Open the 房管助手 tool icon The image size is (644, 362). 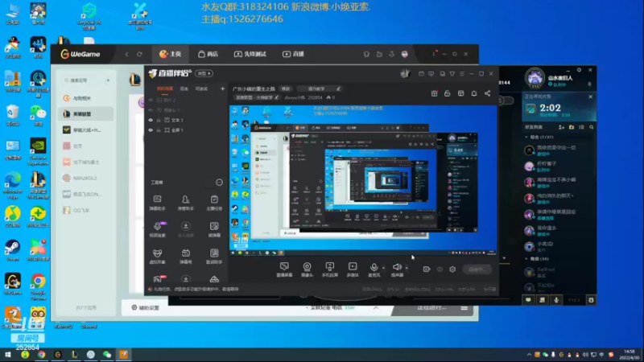coord(186,203)
